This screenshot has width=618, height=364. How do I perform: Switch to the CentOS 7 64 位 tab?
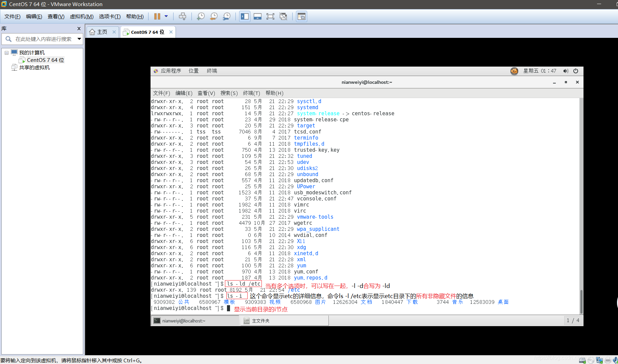click(147, 32)
